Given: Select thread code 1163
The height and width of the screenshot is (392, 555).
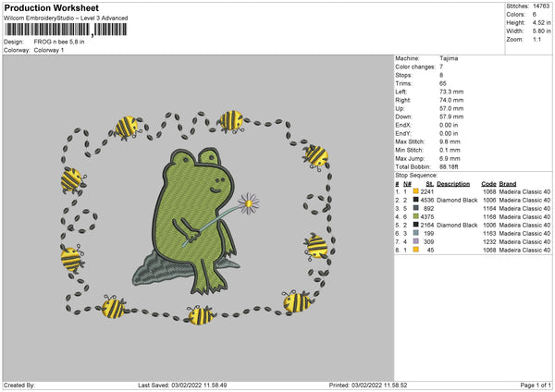Looking at the screenshot, I should [489, 234].
